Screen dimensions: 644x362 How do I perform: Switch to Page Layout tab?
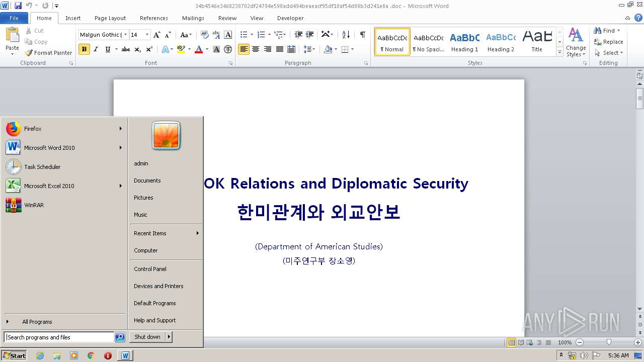(x=110, y=18)
